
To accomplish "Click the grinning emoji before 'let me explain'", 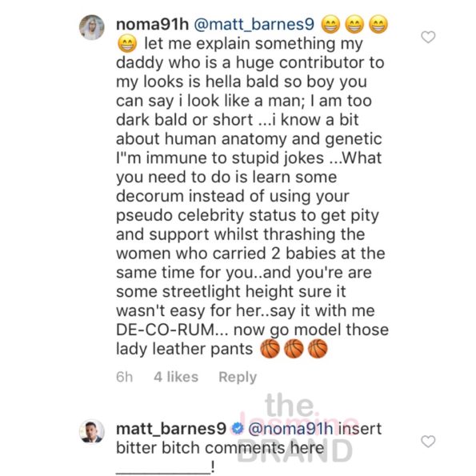I will [x=127, y=44].
